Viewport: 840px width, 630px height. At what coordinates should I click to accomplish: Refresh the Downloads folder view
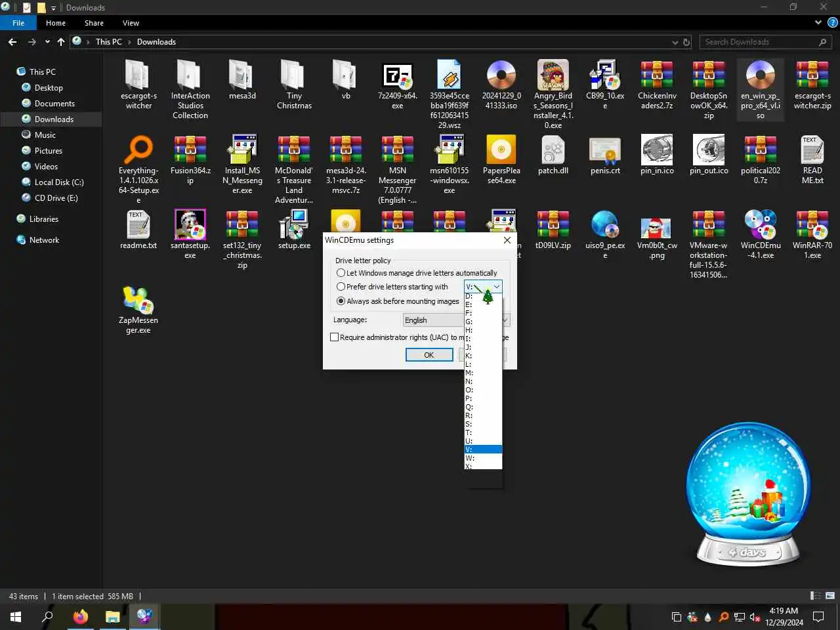[x=687, y=42]
